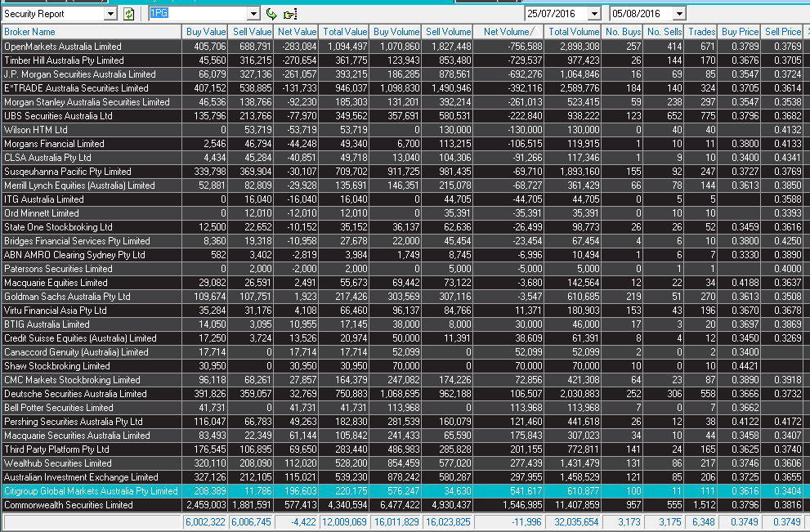
Task: Click the pointing hand icon
Action: tap(290, 15)
